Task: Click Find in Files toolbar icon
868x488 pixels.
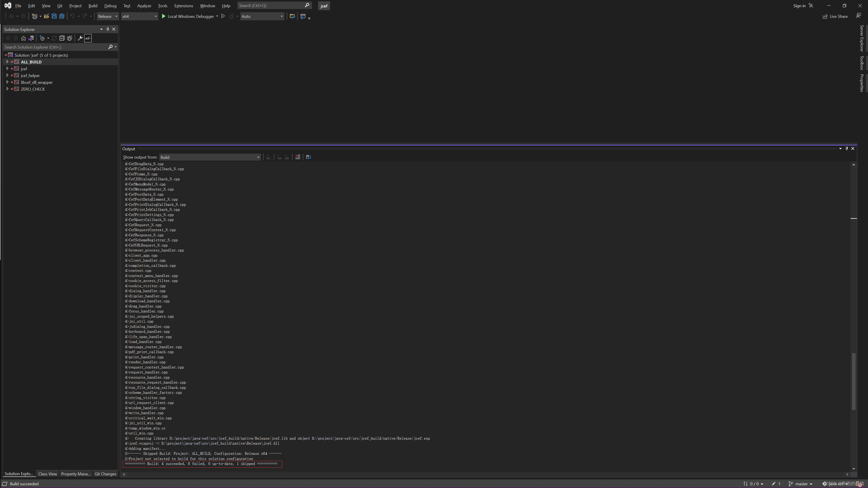Action: (293, 16)
